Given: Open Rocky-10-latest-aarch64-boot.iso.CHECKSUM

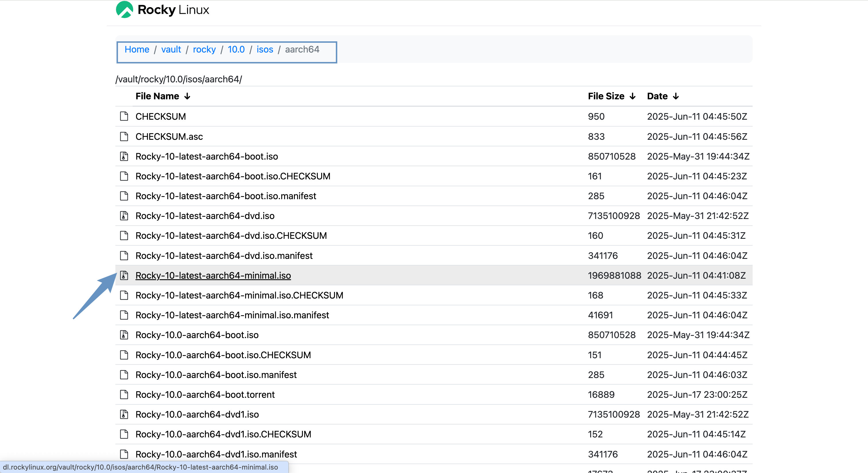Looking at the screenshot, I should tap(233, 176).
